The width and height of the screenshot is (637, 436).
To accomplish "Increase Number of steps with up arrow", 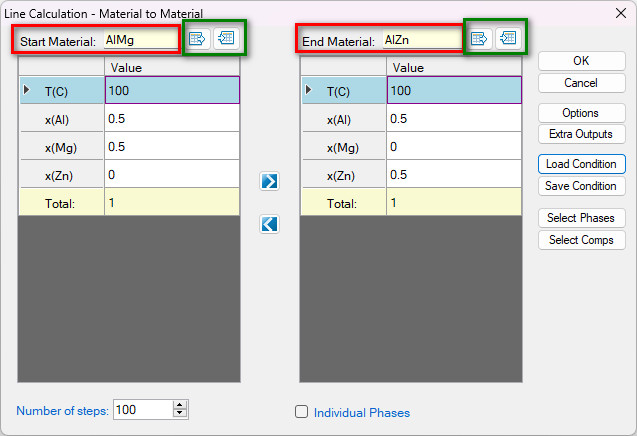I will [180, 405].
